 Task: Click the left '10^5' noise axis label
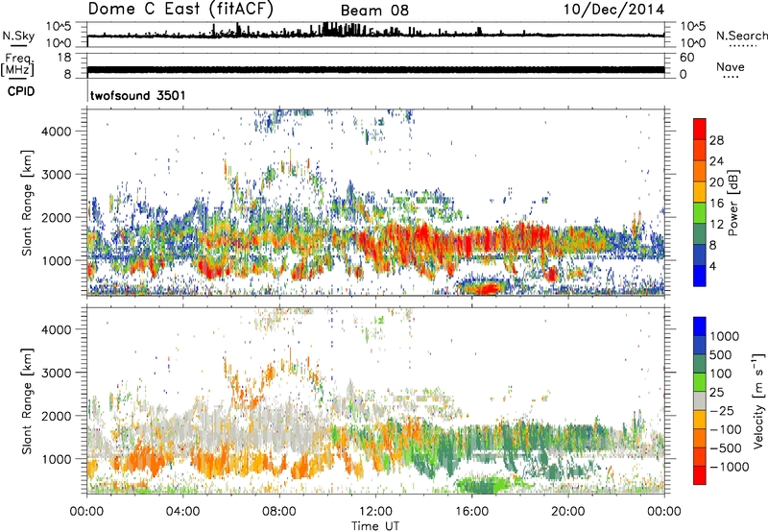(59, 26)
